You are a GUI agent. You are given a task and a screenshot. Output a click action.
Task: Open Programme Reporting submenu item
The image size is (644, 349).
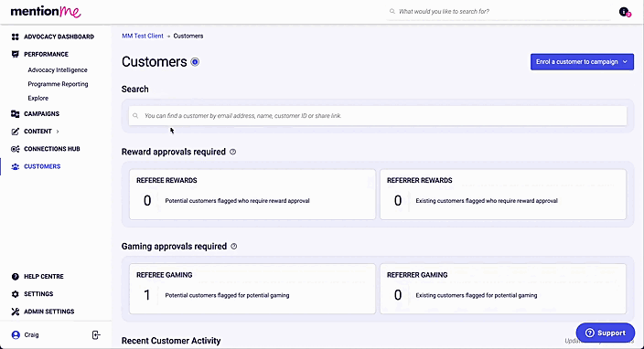[58, 84]
